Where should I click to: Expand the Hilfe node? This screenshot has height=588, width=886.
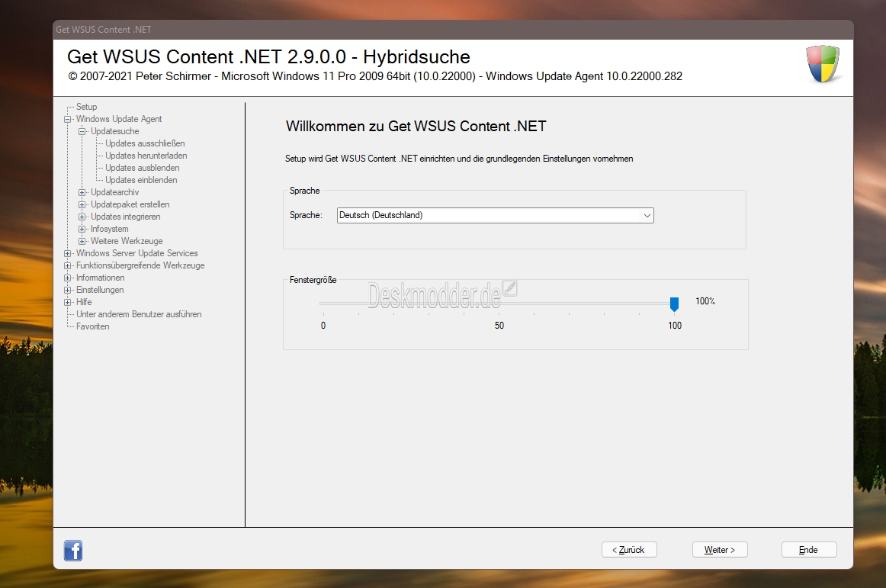pyautogui.click(x=68, y=302)
